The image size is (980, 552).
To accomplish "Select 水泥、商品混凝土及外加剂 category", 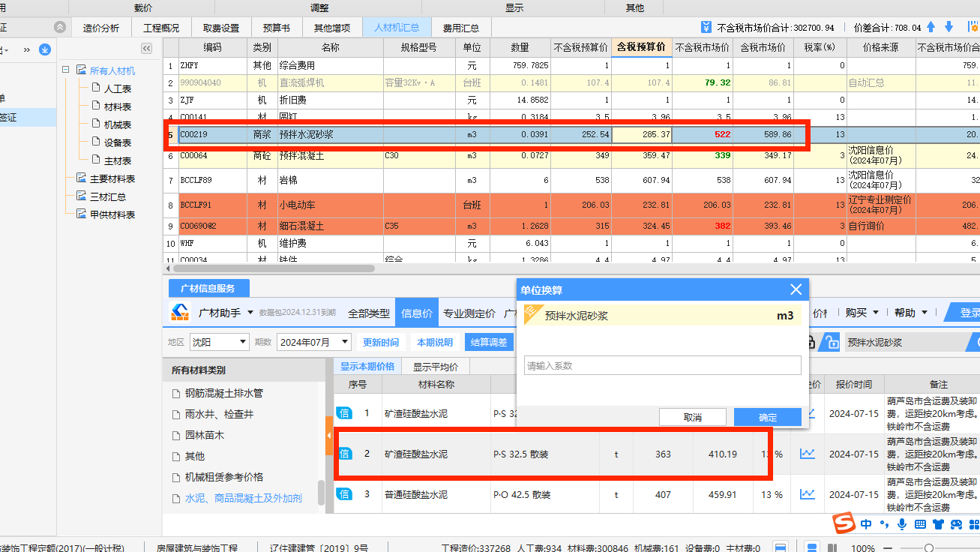I will tap(244, 498).
